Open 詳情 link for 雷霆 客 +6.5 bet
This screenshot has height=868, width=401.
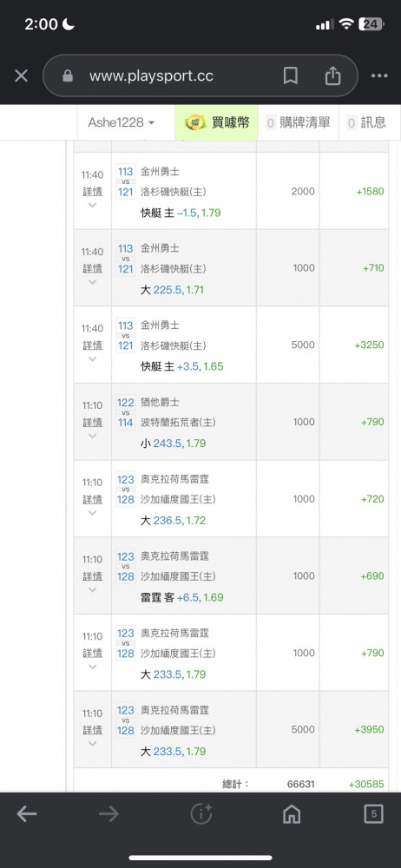coord(93,576)
